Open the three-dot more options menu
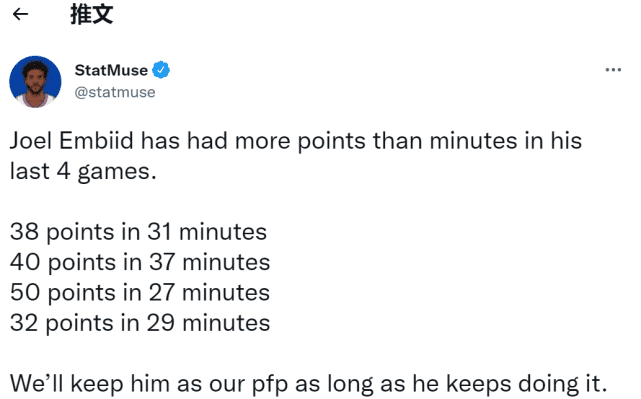 point(613,70)
